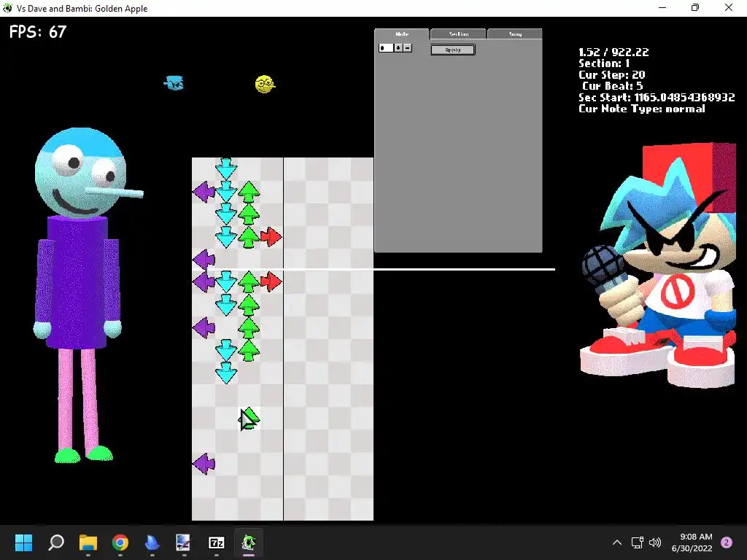Select the green up note beside the upper red arrow

[249, 237]
